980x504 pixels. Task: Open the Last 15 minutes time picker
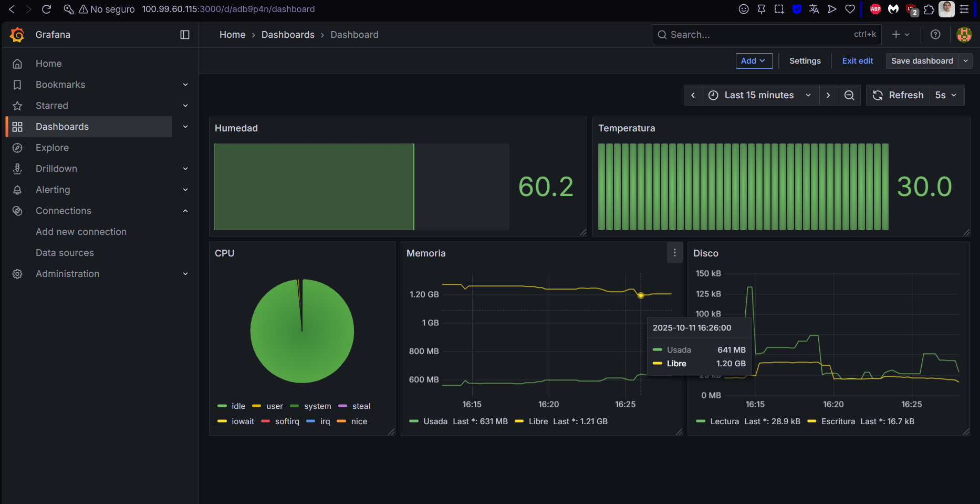760,95
